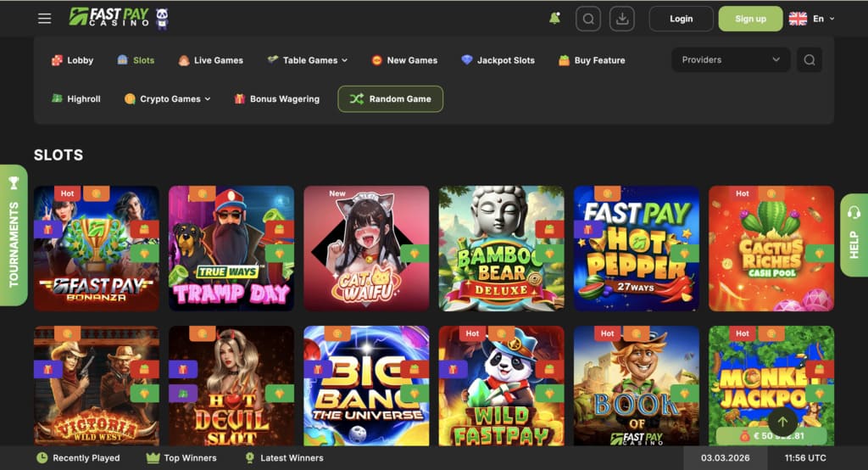Open Bonus Wagering category
868x470 pixels.
277,99
